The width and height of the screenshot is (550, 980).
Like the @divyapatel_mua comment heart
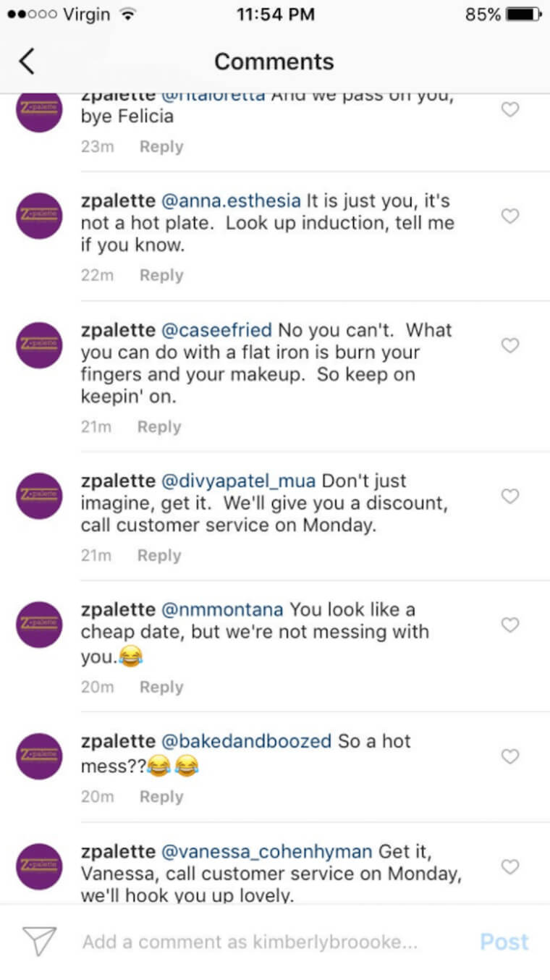tap(509, 496)
